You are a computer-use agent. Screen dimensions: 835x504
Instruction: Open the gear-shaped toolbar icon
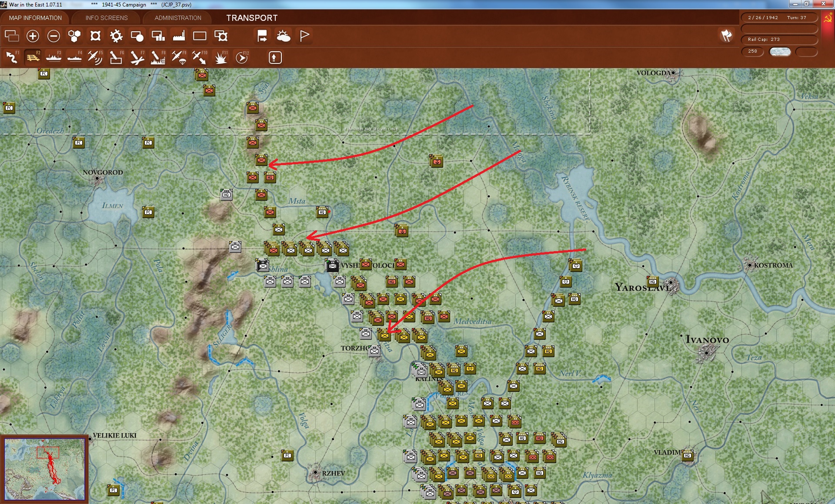coord(116,36)
